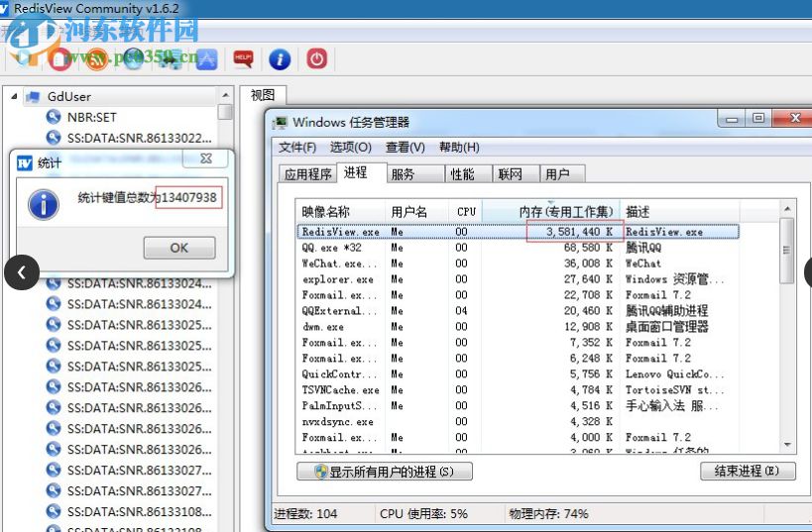Select the RedisView.exe process row
This screenshot has width=812, height=532.
point(518,232)
